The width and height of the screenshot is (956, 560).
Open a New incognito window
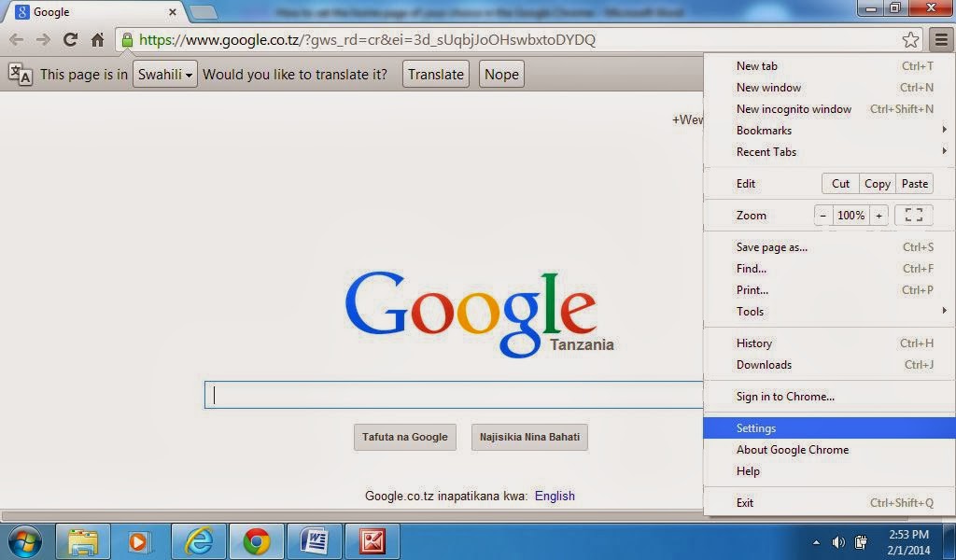(x=829, y=109)
